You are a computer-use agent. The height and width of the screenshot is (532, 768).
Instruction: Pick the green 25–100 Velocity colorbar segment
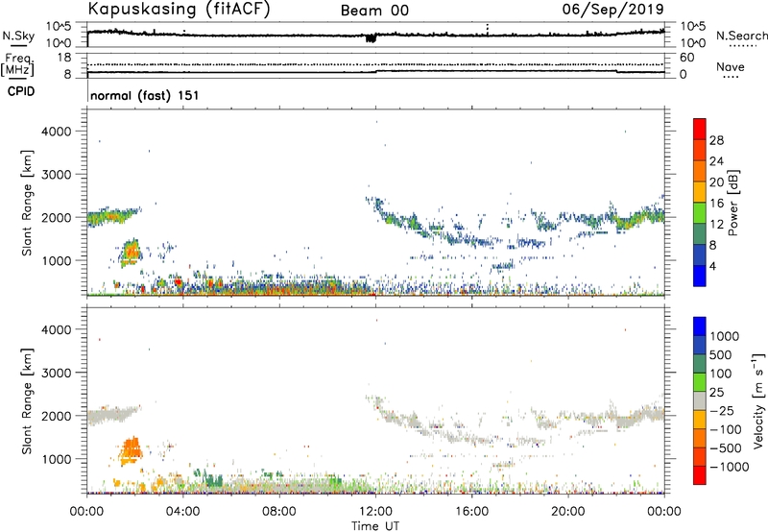click(x=700, y=382)
